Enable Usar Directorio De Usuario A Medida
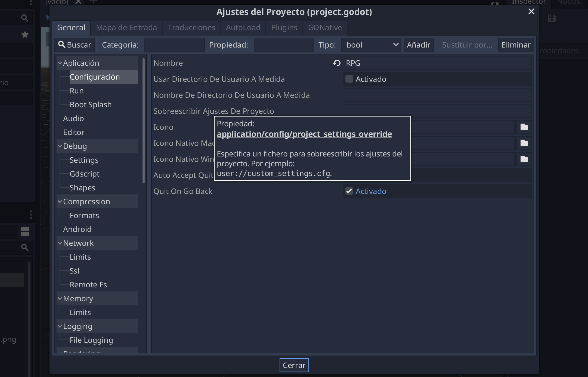This screenshot has height=377, width=588. 349,79
